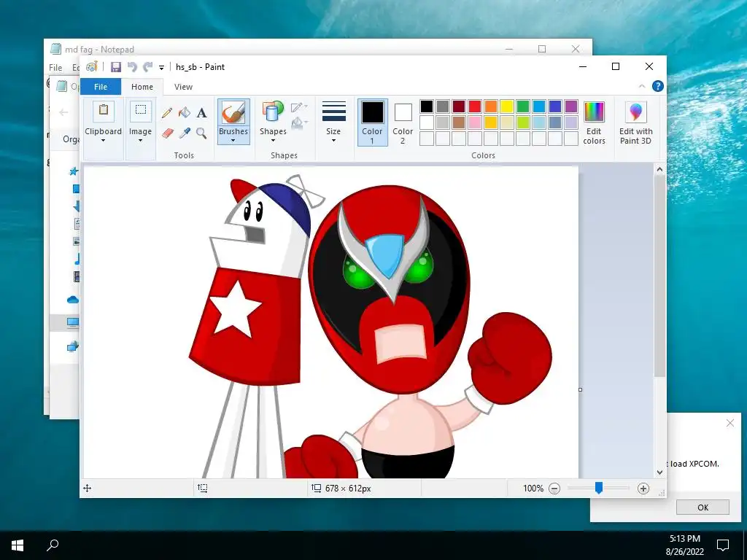Choose the green color swatch

(523, 106)
